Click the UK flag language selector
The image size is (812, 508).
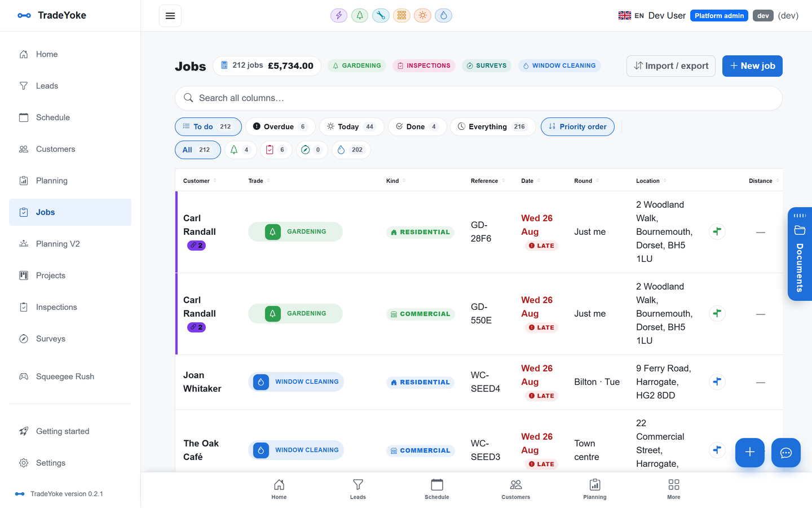click(631, 16)
